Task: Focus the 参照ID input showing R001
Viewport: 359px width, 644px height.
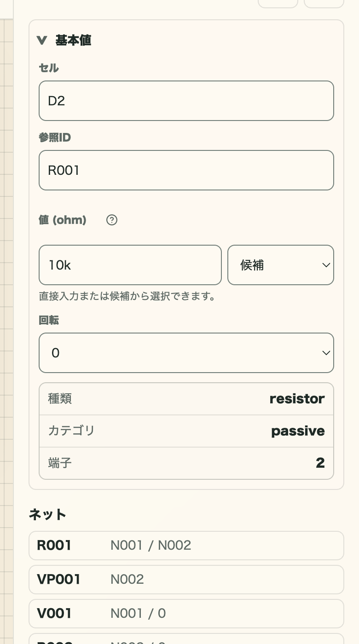Action: pos(186,170)
